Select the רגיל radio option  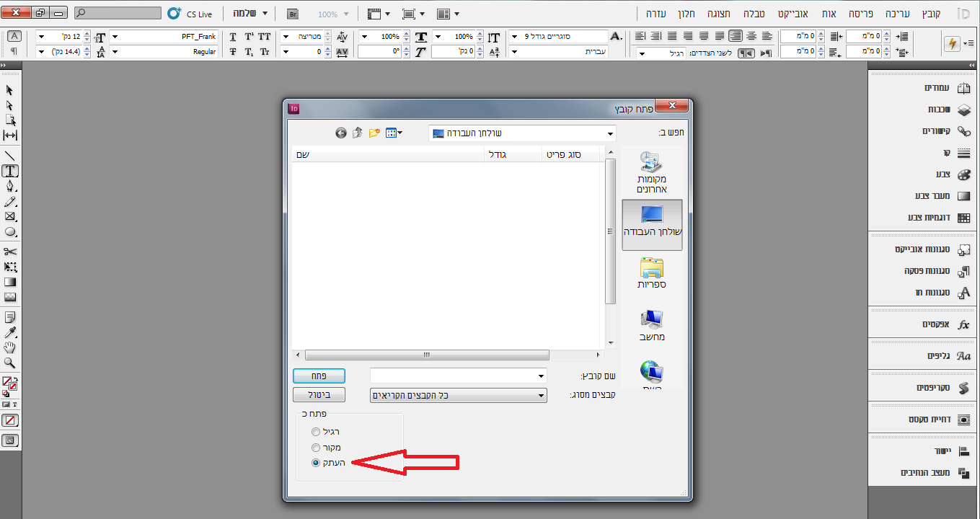tap(326, 432)
